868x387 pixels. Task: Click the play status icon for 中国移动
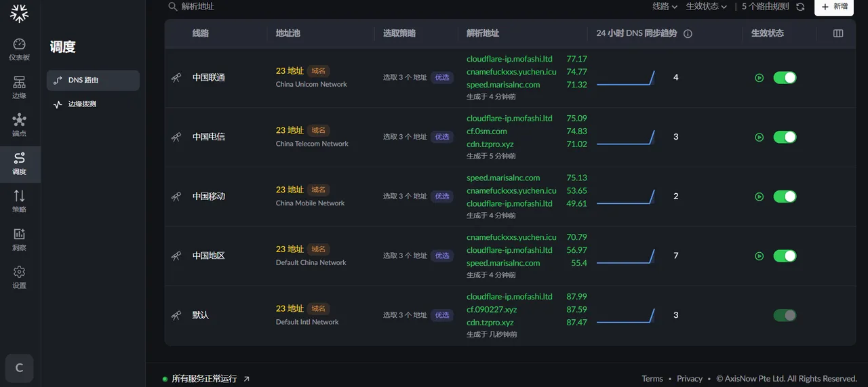click(759, 197)
